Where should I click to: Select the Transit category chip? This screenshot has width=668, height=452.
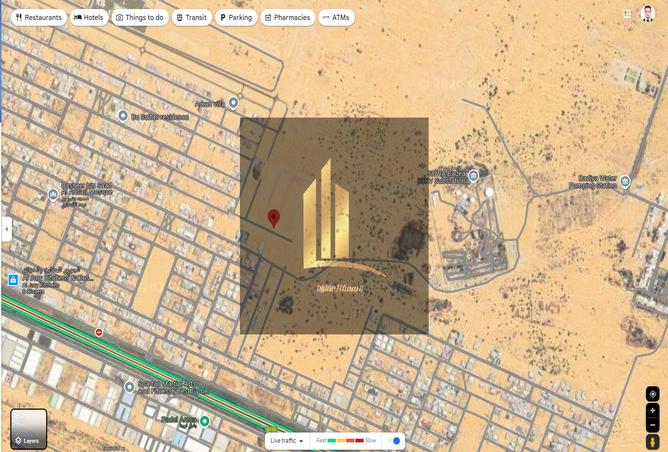(x=191, y=17)
